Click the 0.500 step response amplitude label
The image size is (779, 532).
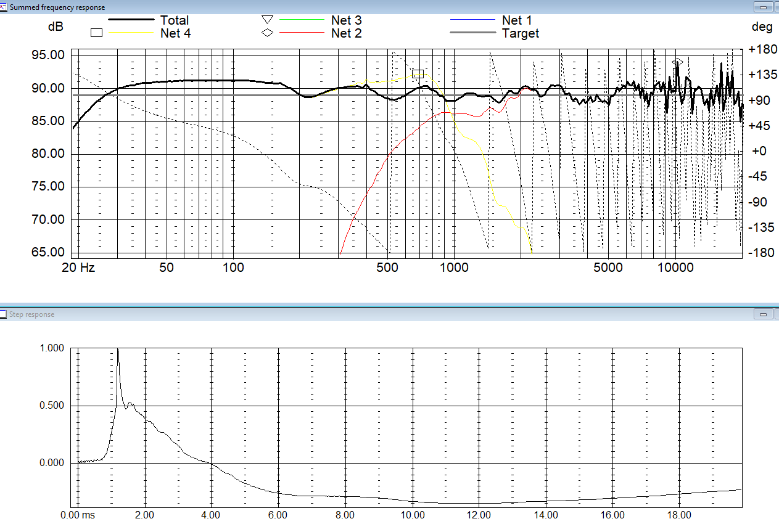[x=52, y=405]
